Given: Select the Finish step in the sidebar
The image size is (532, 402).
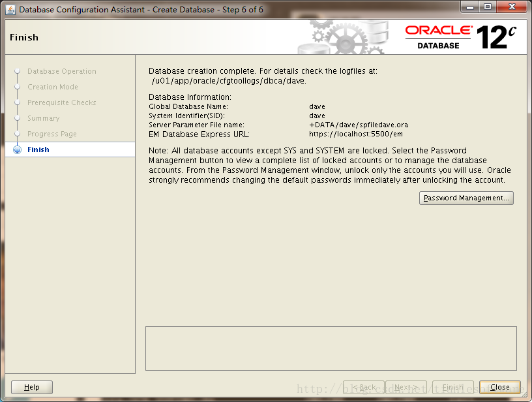Looking at the screenshot, I should pyautogui.click(x=70, y=149).
